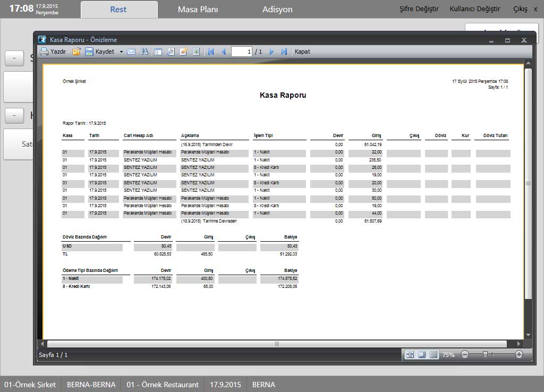Open a report file with folder icon

point(76,52)
